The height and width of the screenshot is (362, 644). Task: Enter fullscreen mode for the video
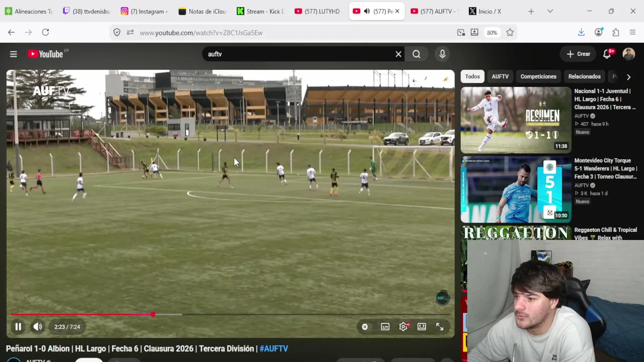point(440,327)
